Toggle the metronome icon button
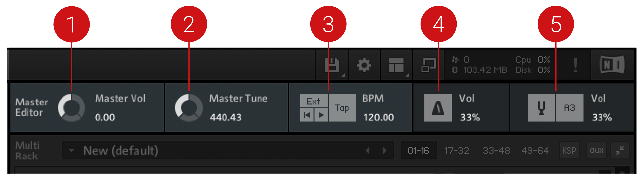The height and width of the screenshot is (182, 644). [x=438, y=108]
